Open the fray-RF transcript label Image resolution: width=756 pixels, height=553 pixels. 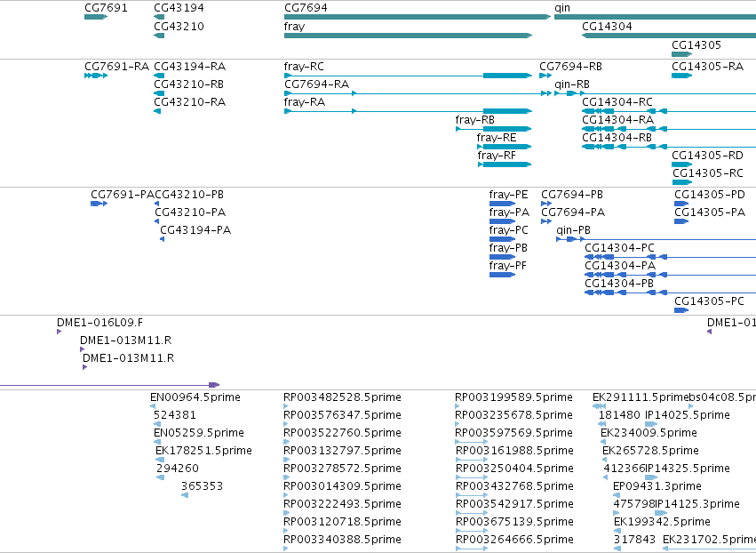point(497,156)
